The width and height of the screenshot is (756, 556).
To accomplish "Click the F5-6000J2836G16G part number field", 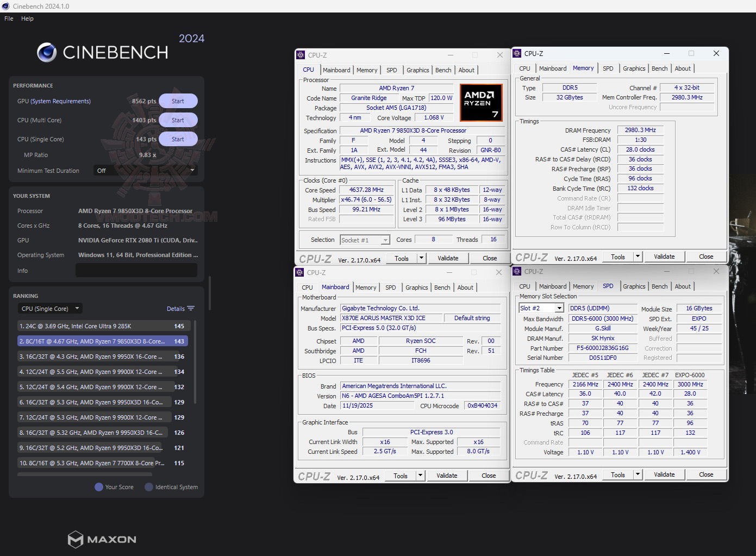I will coord(602,348).
